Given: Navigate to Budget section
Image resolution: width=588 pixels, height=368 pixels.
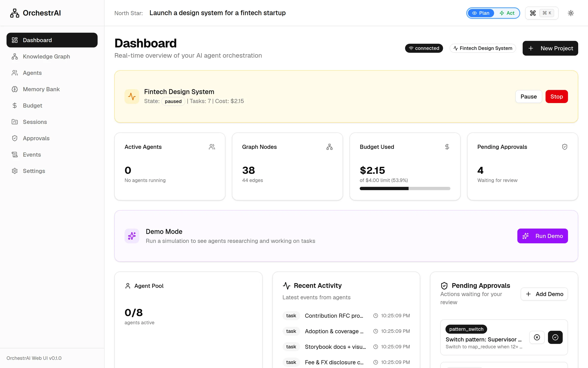Looking at the screenshot, I should click(52, 105).
